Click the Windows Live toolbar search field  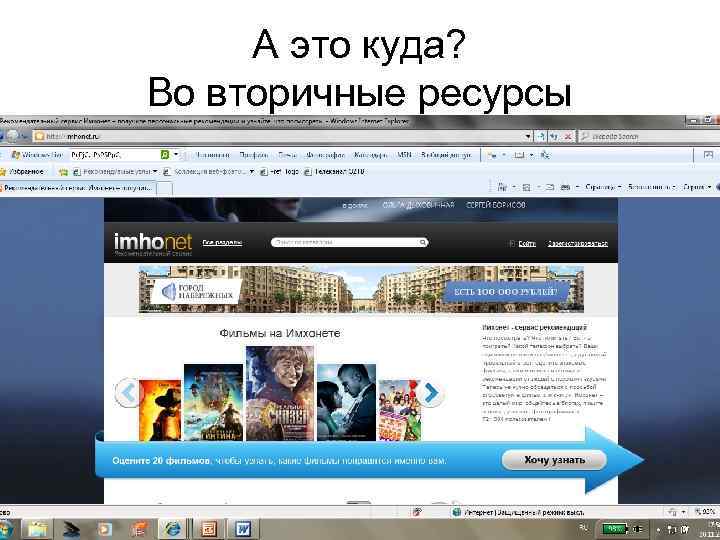tap(114, 155)
